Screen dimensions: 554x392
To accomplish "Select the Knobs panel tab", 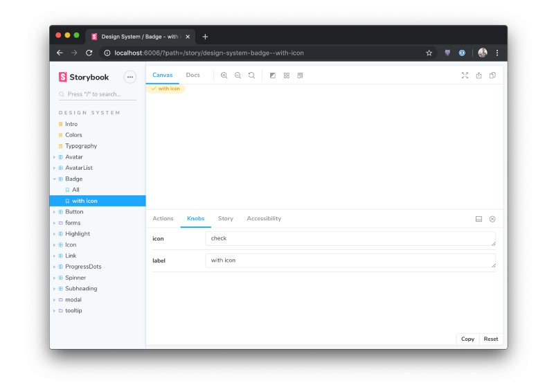I will (x=196, y=218).
